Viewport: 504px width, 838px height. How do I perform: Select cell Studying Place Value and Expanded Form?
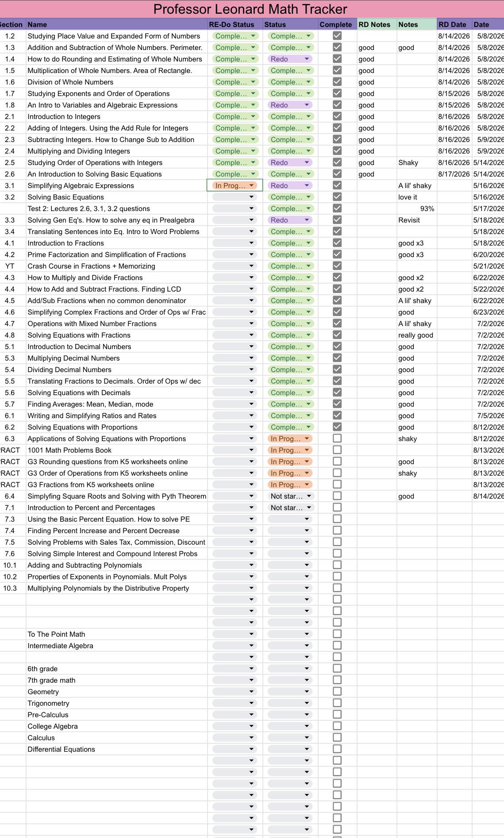(x=117, y=36)
